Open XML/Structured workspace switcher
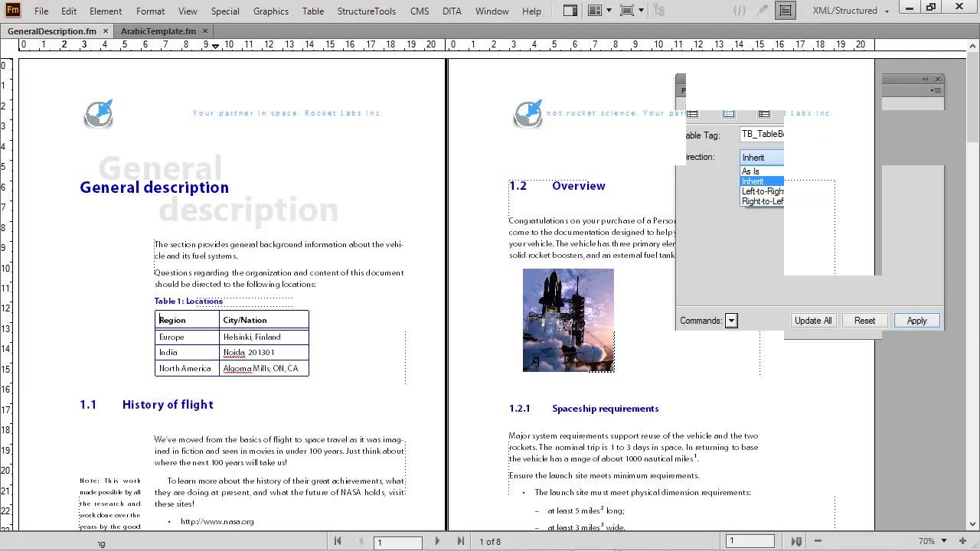The height and width of the screenshot is (551, 980). point(851,11)
